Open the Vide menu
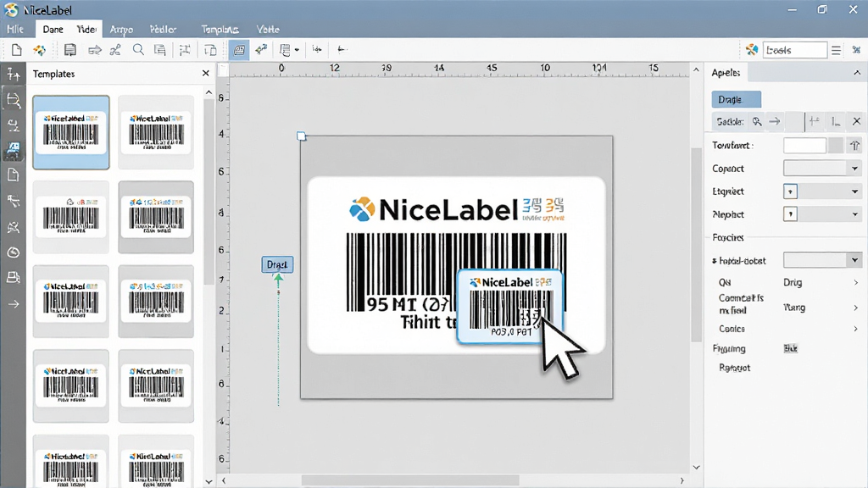Screen dimensions: 868x488 86,30
